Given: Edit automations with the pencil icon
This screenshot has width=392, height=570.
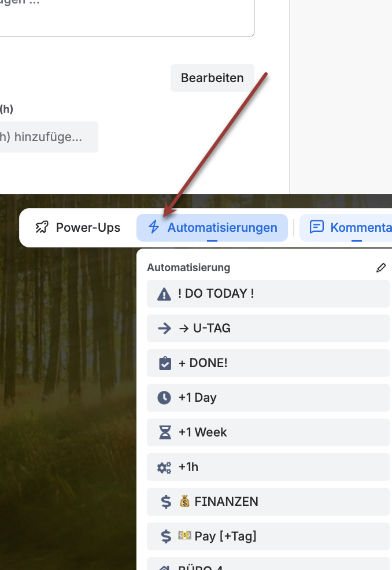Looking at the screenshot, I should (381, 268).
